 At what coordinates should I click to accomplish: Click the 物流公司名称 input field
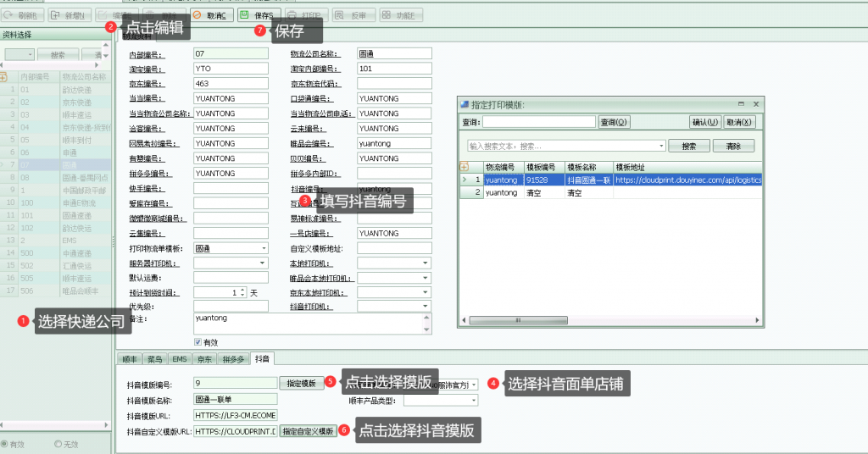394,53
